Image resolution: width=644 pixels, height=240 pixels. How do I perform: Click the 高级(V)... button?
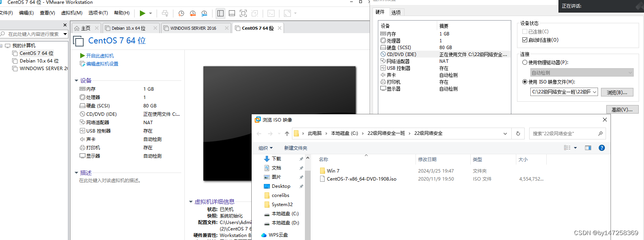click(622, 110)
